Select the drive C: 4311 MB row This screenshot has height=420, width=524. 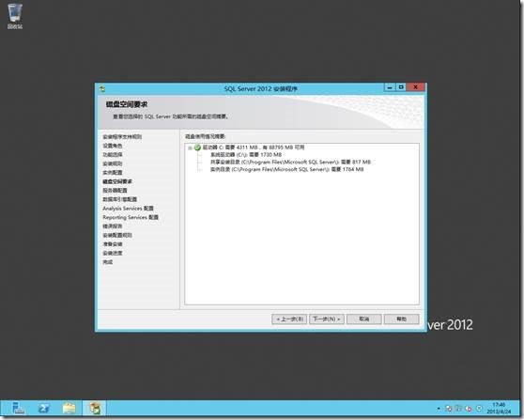pyautogui.click(x=254, y=148)
